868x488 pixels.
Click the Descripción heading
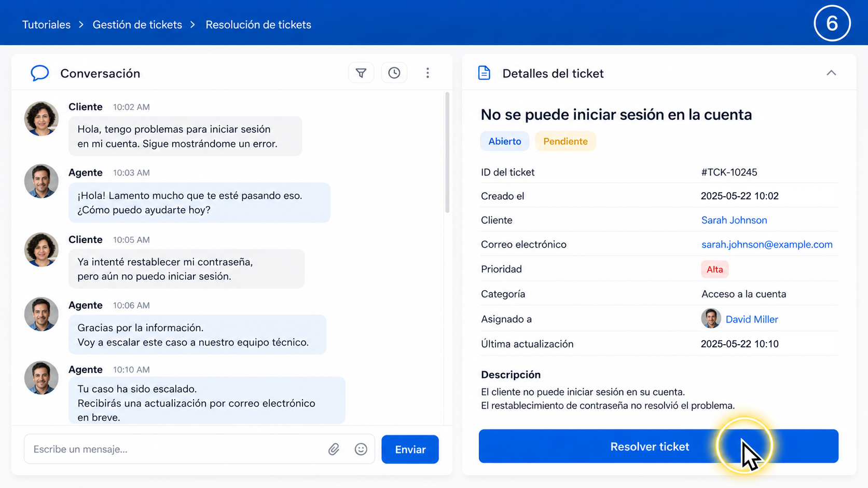pos(511,375)
